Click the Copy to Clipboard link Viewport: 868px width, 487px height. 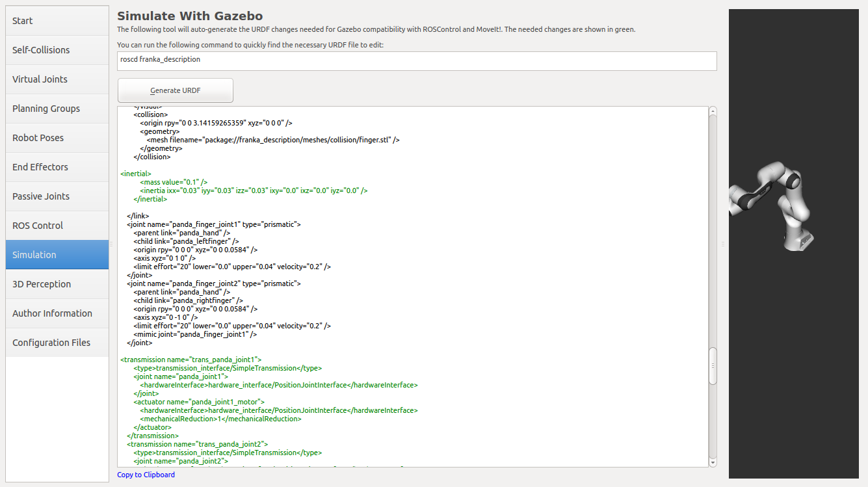(x=146, y=475)
